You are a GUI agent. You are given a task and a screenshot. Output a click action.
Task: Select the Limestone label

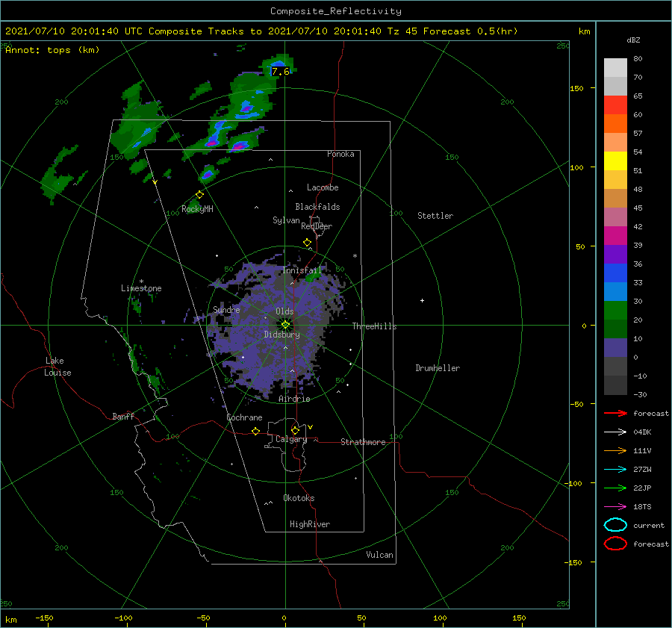coord(141,288)
